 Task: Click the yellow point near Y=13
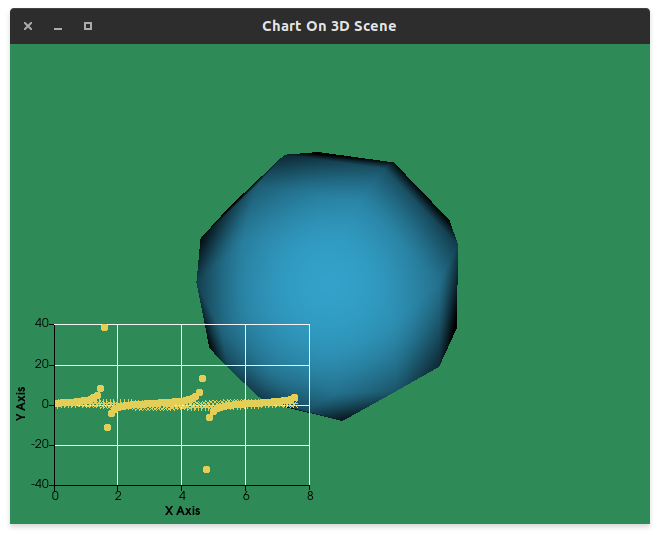point(202,378)
